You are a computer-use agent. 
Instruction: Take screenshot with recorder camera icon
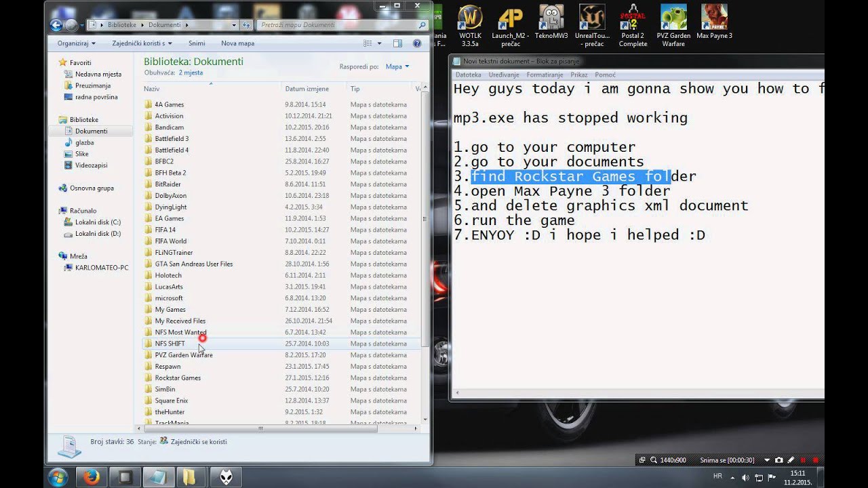pos(779,460)
